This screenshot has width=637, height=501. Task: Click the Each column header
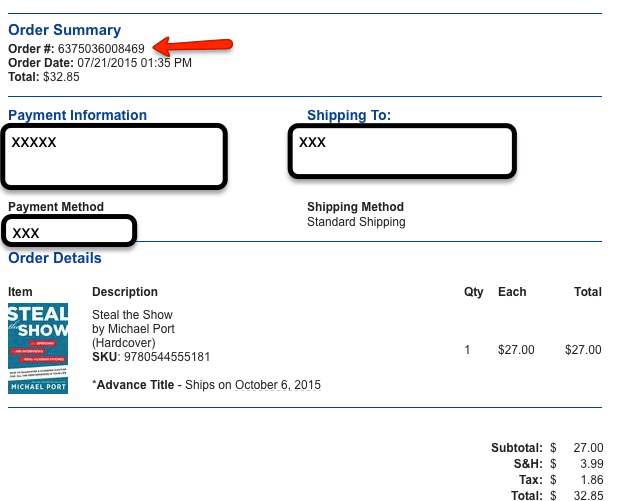point(512,292)
